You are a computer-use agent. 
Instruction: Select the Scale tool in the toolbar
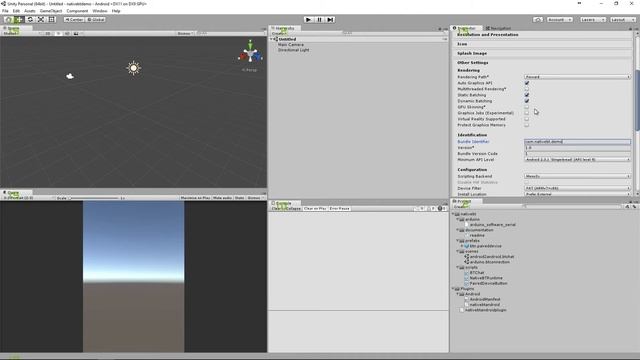[41, 20]
